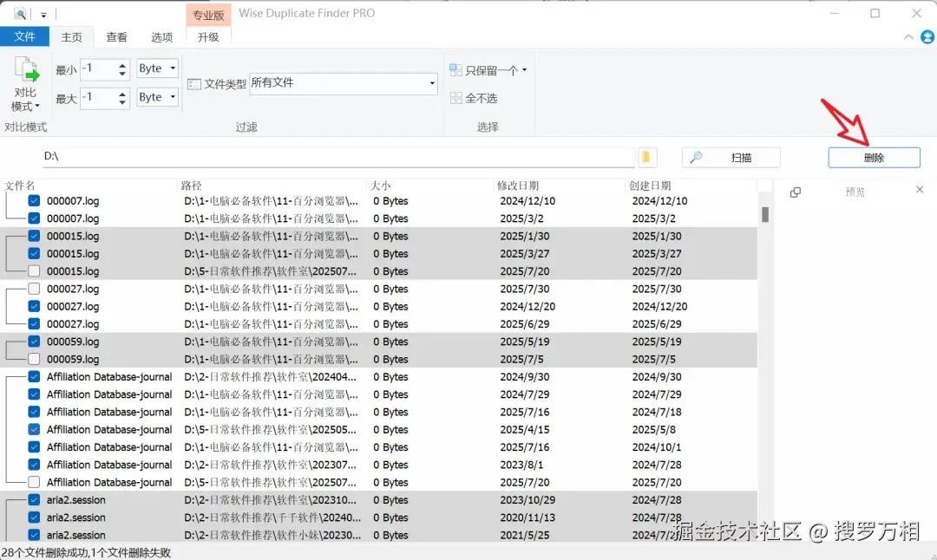The height and width of the screenshot is (560, 937).
Task: Click the search magnifier icon on 扫描
Action: pyautogui.click(x=696, y=158)
